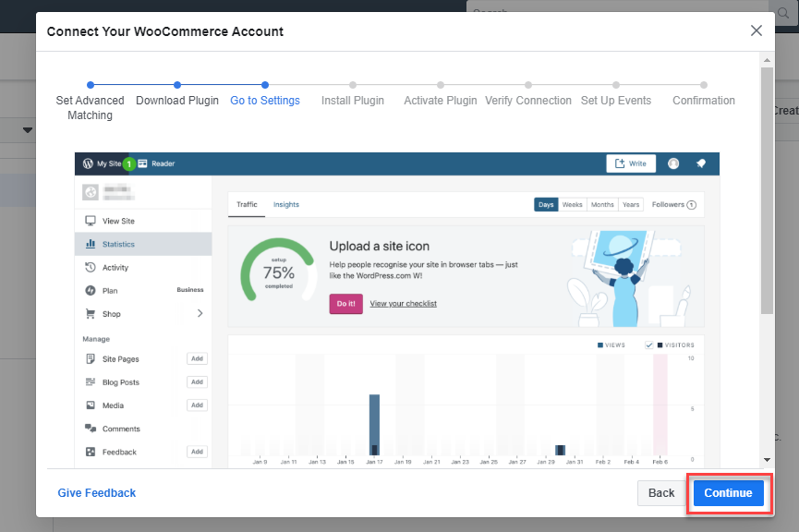This screenshot has height=532, width=799.
Task: Select the Days period button
Action: coord(546,204)
